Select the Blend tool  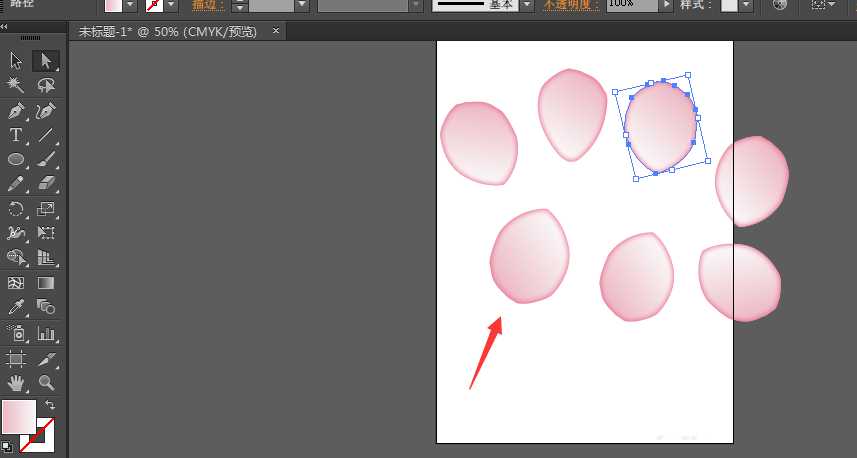click(46, 307)
